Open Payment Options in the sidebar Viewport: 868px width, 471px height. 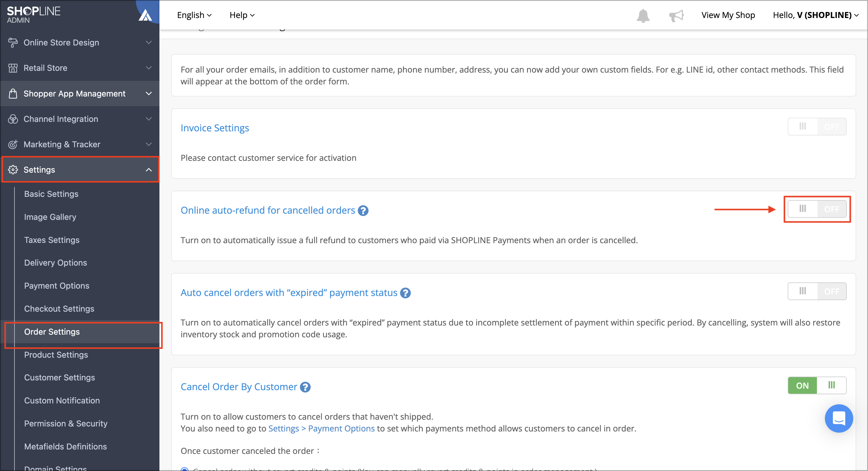(x=57, y=286)
